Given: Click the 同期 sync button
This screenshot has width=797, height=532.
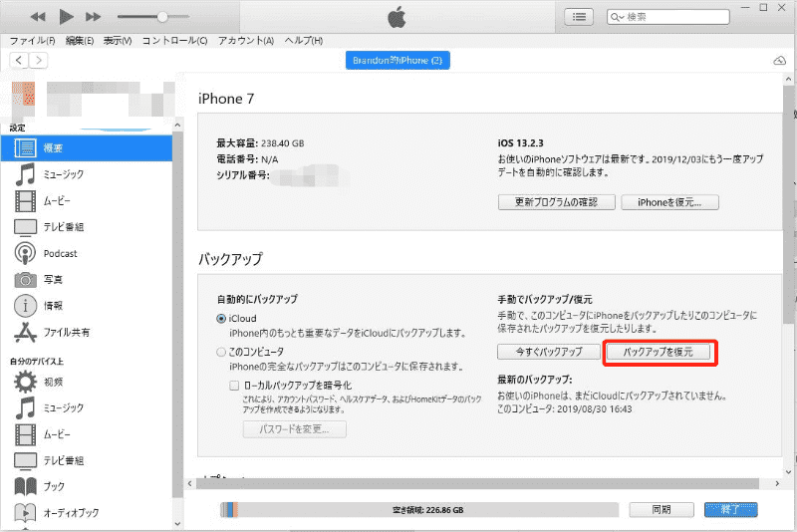Looking at the screenshot, I should [x=662, y=509].
